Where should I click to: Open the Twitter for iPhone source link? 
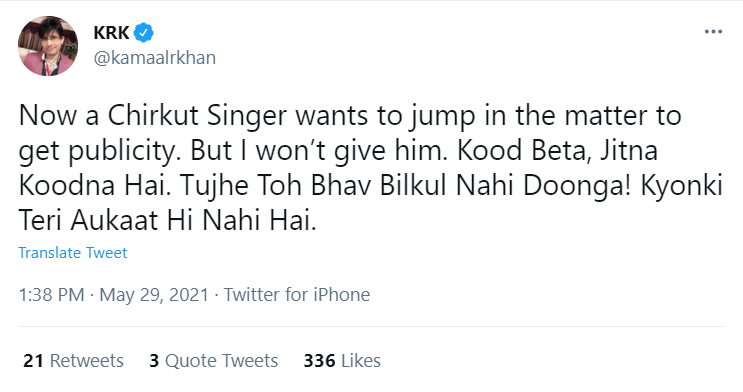coord(297,295)
